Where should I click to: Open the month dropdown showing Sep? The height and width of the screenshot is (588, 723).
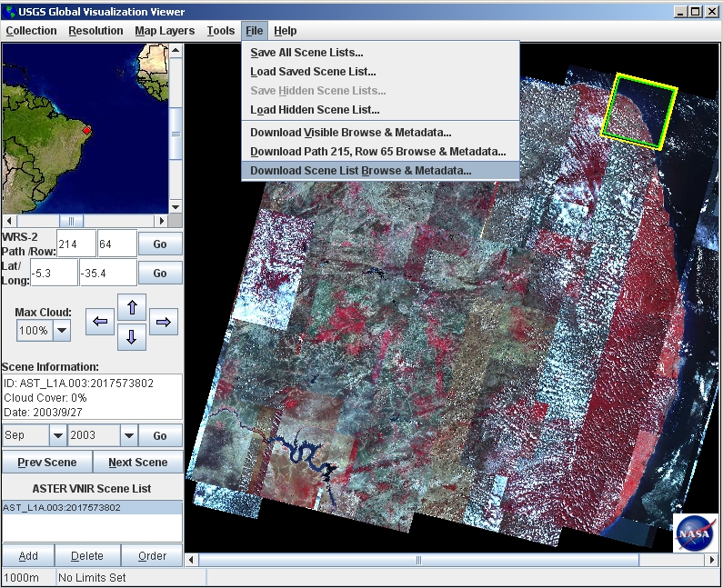57,435
